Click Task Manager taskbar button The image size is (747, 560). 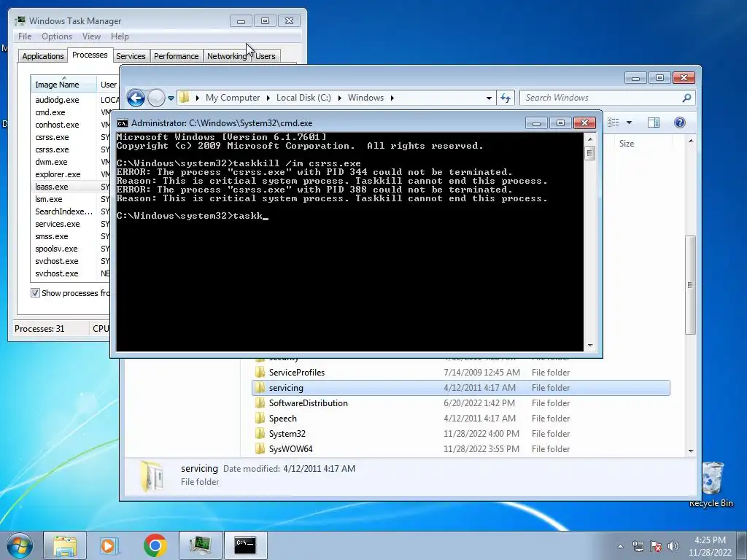201,545
